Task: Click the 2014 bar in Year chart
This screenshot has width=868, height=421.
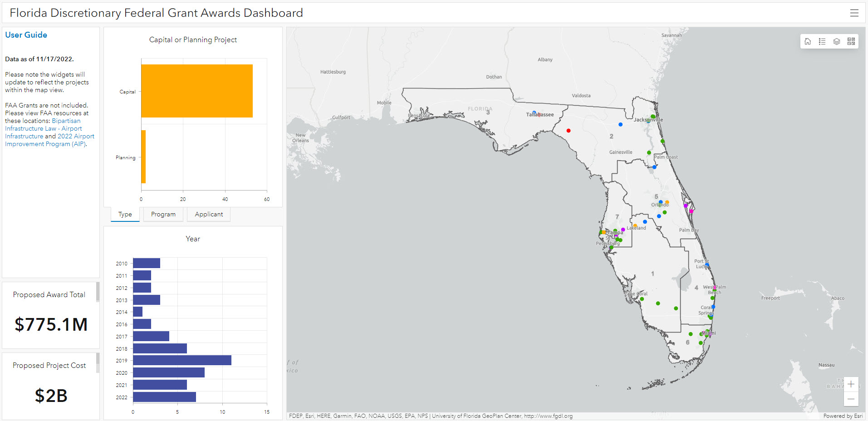Action: click(137, 312)
